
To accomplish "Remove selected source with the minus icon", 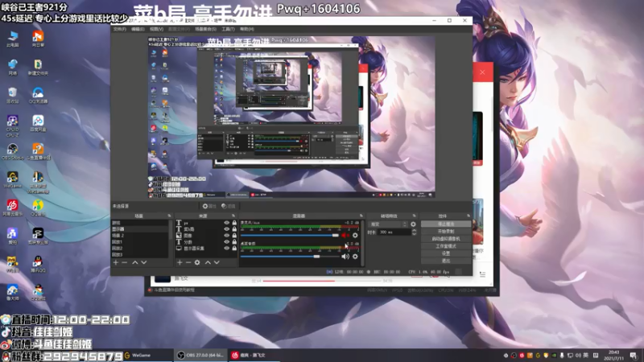I will tap(188, 262).
